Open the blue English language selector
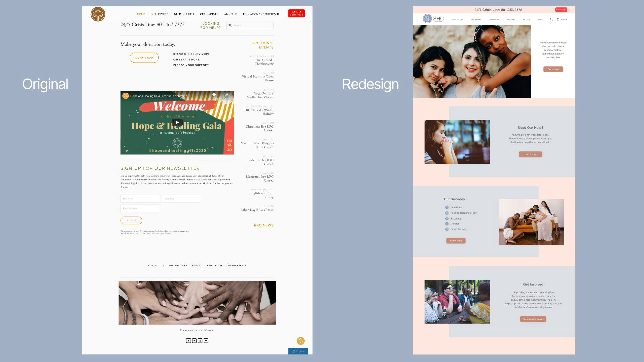644x362 pixels. click(x=298, y=351)
